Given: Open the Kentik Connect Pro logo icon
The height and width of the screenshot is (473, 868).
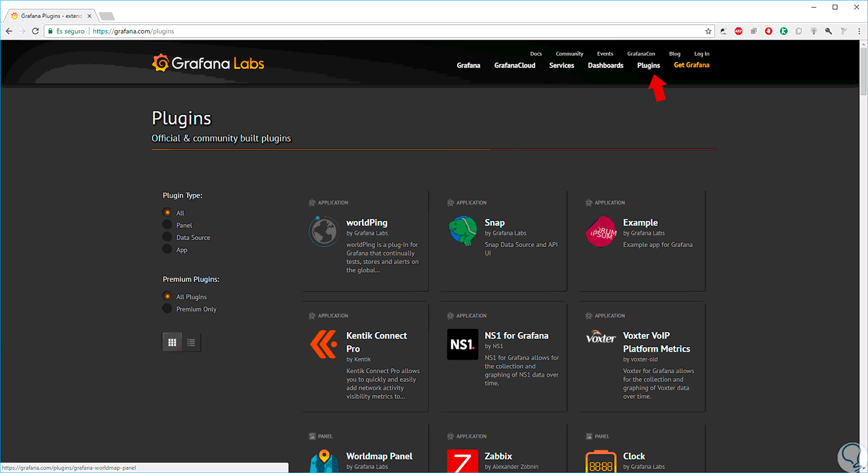Looking at the screenshot, I should pos(324,344).
